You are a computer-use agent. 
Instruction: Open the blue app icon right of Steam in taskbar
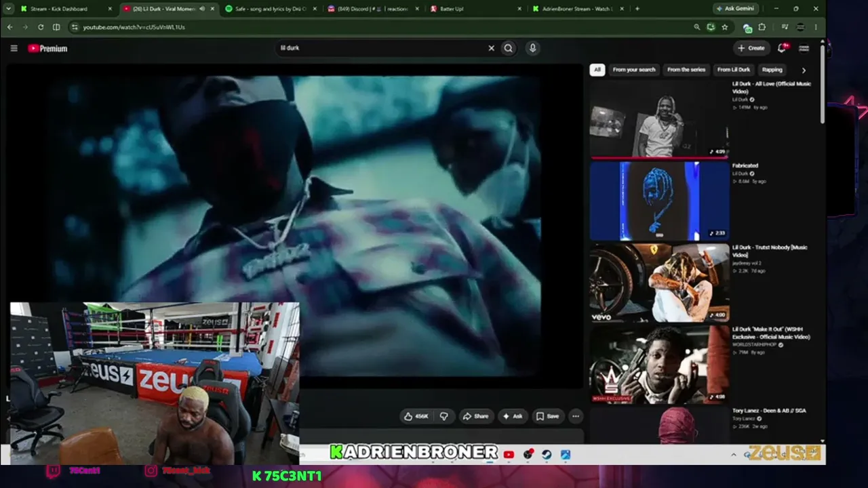(x=566, y=455)
